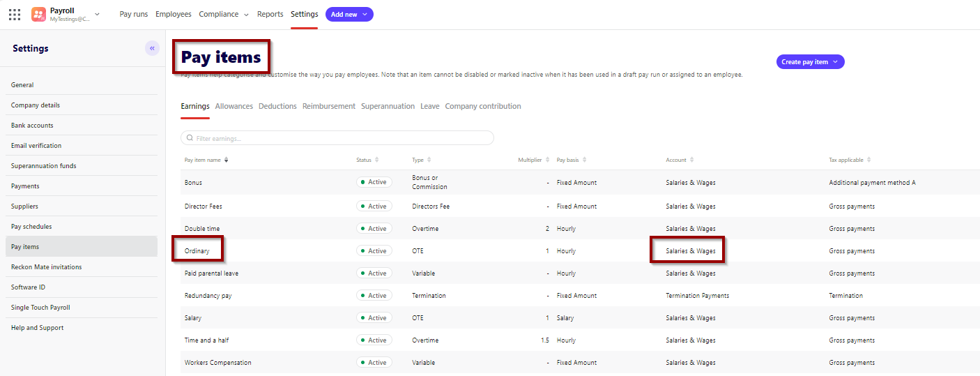Sort the Status column
The width and height of the screenshot is (980, 376).
(377, 160)
